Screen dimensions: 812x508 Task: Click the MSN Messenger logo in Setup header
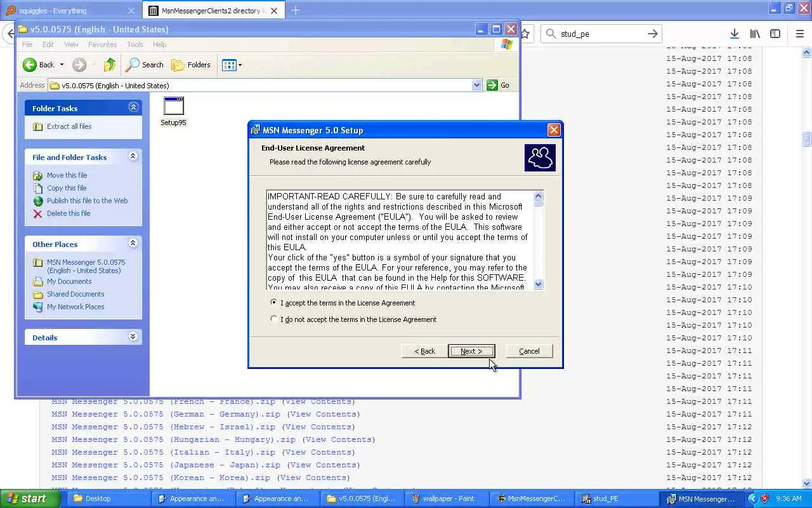[540, 158]
